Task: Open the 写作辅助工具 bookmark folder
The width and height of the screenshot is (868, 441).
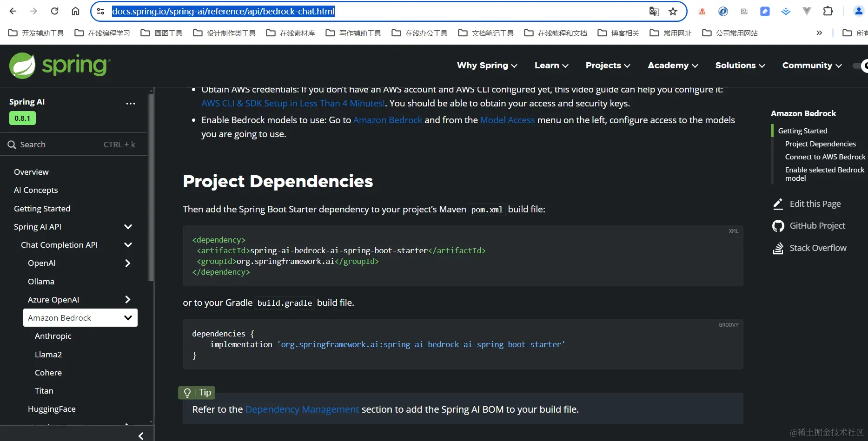Action: pos(353,33)
